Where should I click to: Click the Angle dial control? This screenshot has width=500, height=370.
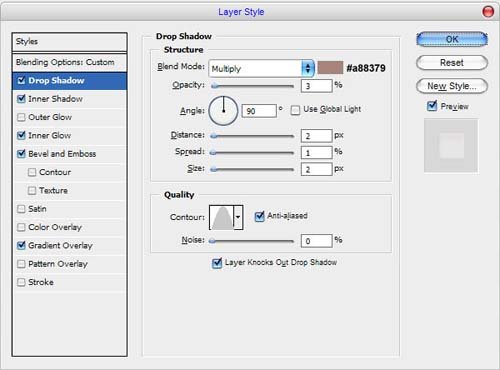tap(223, 111)
